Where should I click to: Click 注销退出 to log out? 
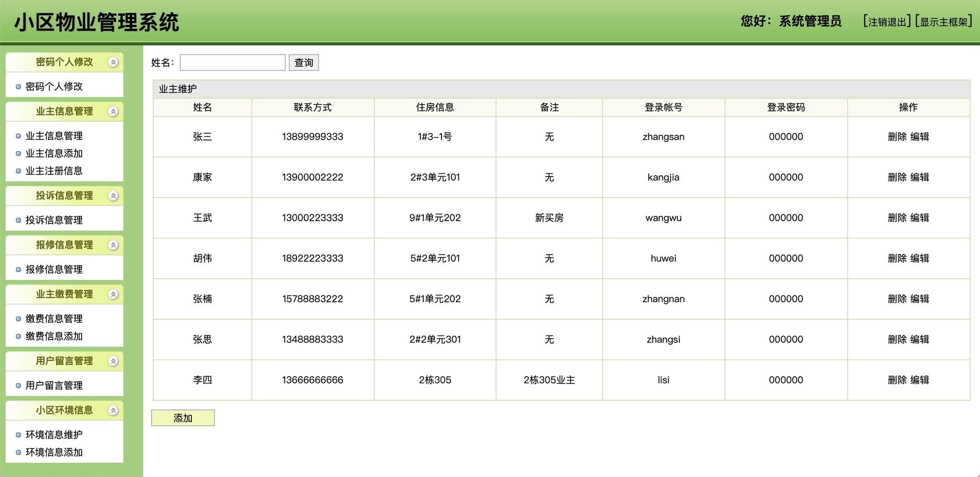(x=885, y=21)
